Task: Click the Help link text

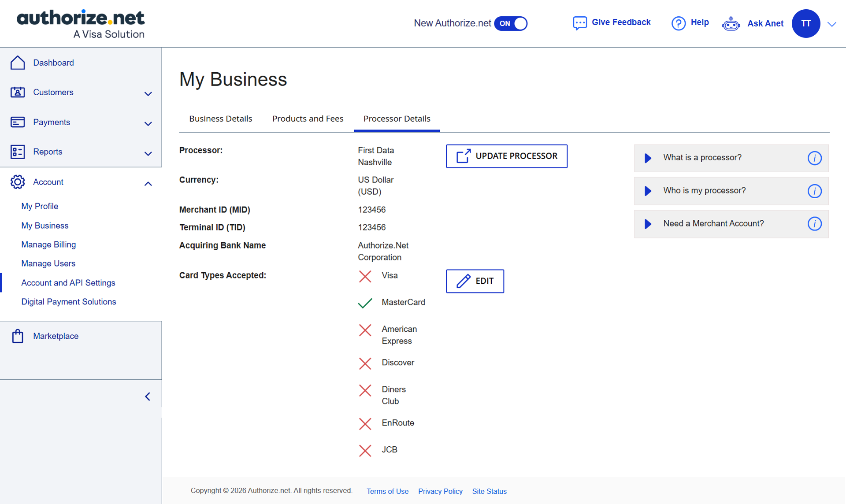Action: tap(700, 22)
